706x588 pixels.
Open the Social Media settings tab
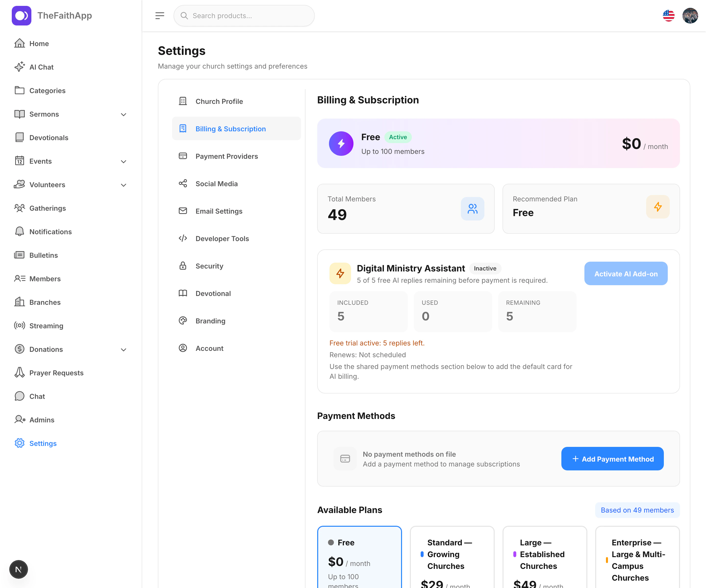(236, 184)
